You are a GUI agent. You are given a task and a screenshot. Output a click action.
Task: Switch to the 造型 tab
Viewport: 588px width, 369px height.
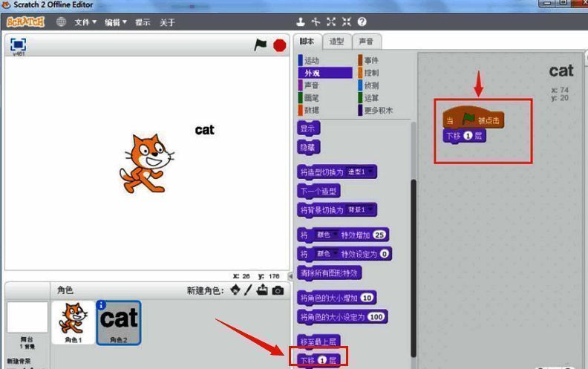[x=336, y=42]
